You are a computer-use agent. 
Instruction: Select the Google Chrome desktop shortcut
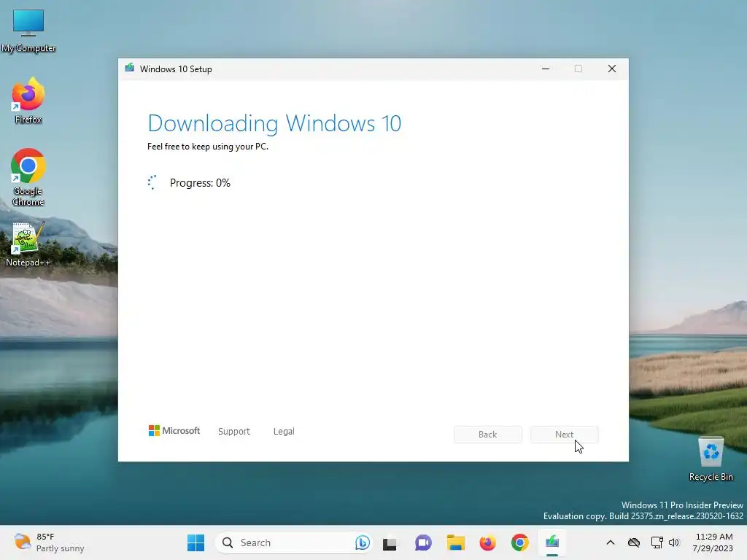pos(28,177)
